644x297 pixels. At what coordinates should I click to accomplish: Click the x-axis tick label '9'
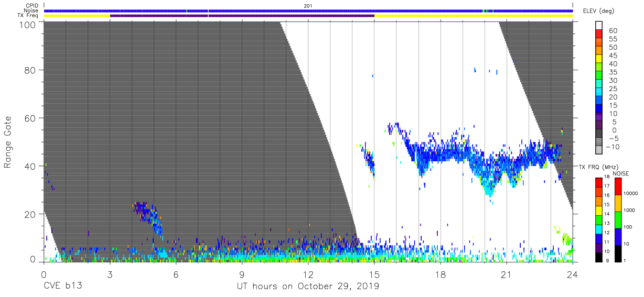coord(242,274)
